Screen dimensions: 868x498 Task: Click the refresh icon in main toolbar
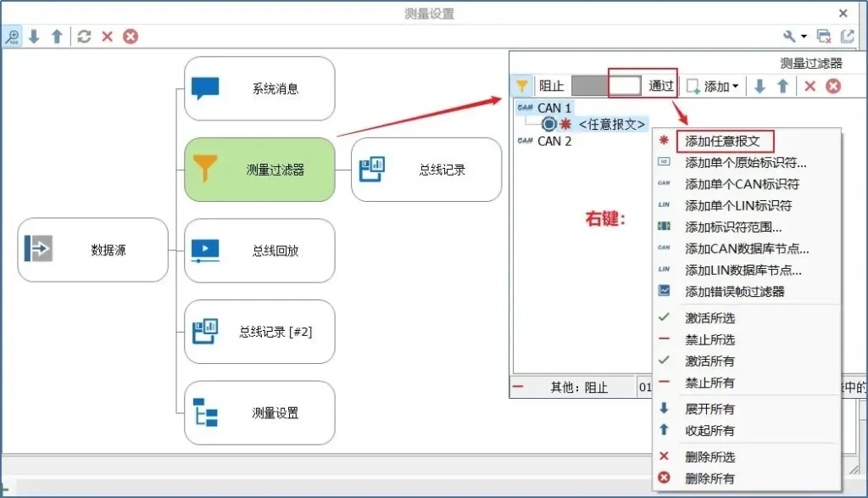84,36
